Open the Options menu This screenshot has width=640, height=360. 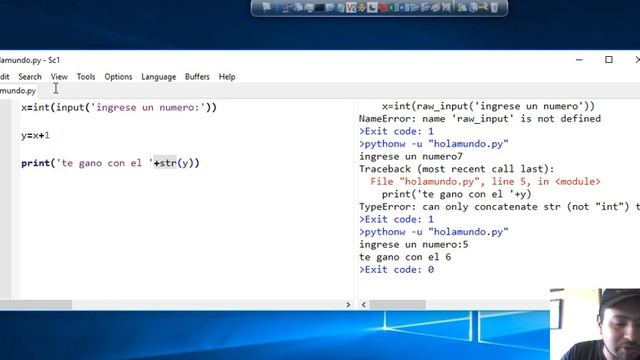(118, 77)
